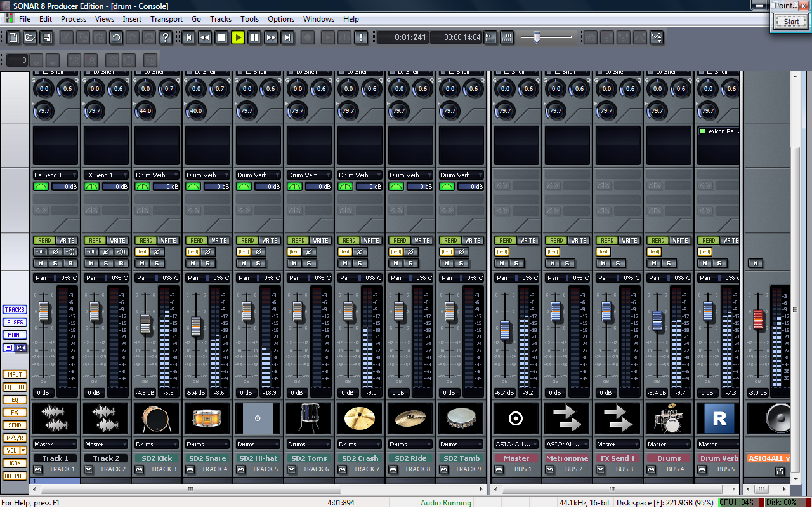
Task: Open Track 1 FX Send 1 dropdown
Action: (x=55, y=175)
